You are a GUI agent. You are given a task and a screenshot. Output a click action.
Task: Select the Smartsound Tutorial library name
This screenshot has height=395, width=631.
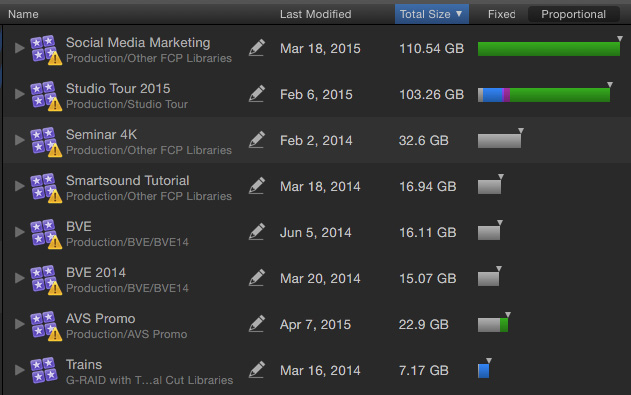(128, 180)
